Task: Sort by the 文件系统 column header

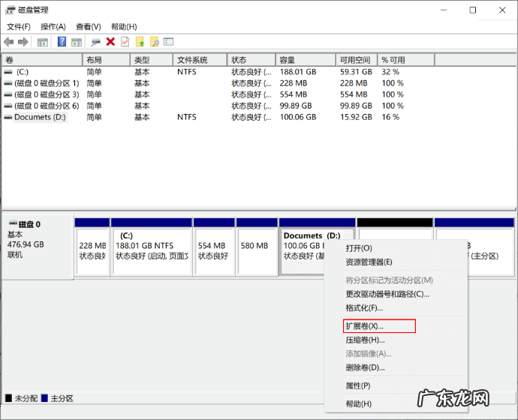Action: [200, 60]
